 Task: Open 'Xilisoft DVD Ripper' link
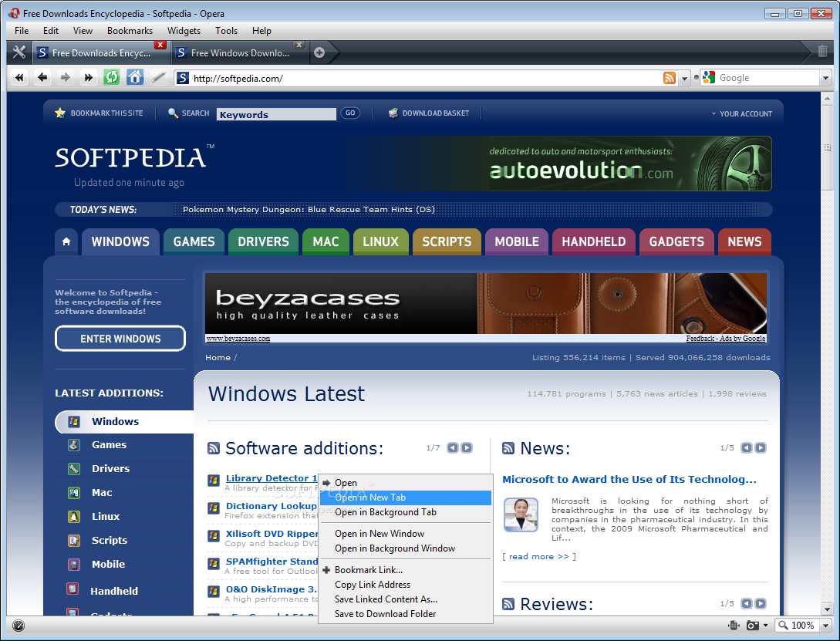pyautogui.click(x=272, y=533)
